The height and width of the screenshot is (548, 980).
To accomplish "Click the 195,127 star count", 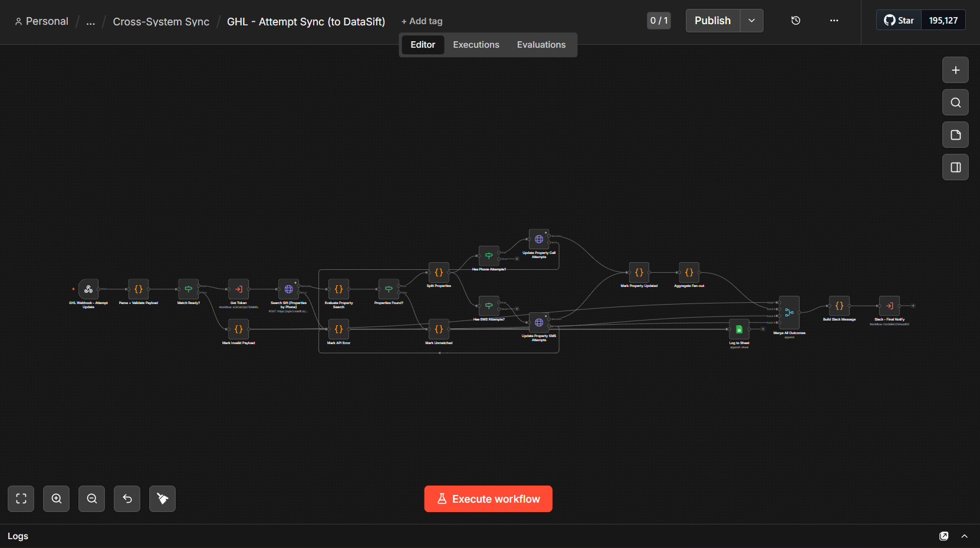I will 943,21.
